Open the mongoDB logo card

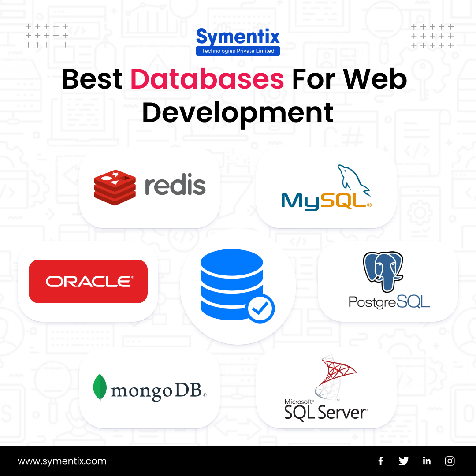tap(149, 388)
